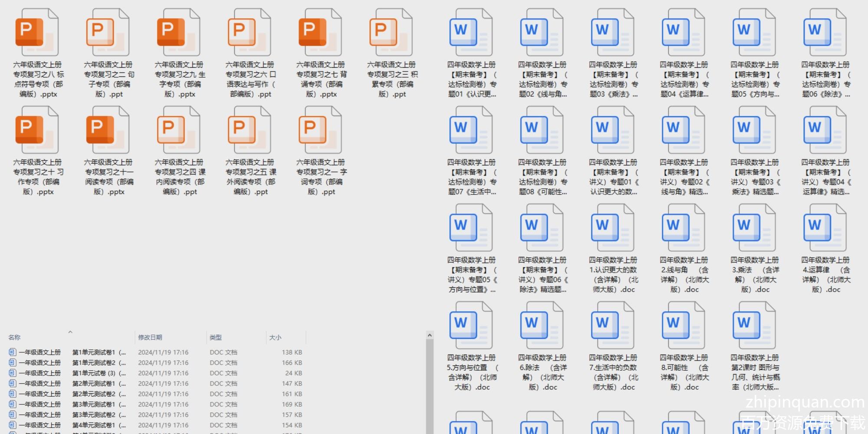Click the file name 讲义 专题06《除法》精选题

542,275
